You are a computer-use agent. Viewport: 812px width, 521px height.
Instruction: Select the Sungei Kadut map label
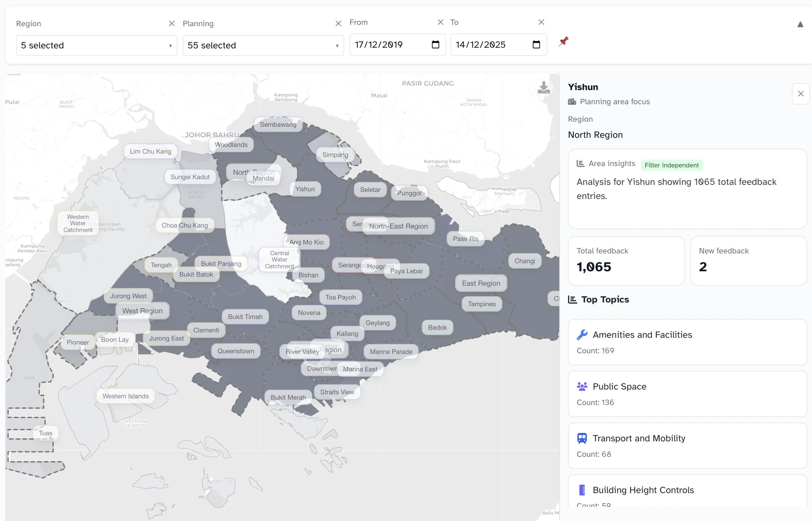pos(190,177)
